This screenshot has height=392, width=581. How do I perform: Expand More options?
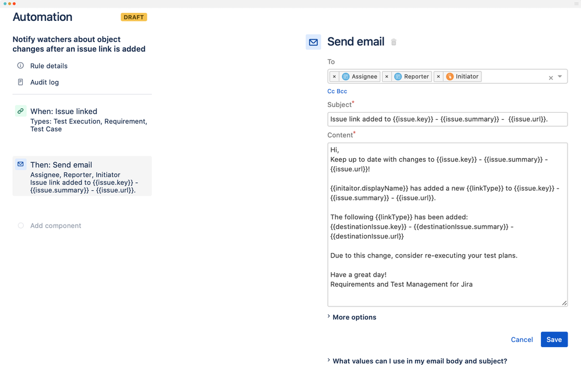(x=352, y=317)
